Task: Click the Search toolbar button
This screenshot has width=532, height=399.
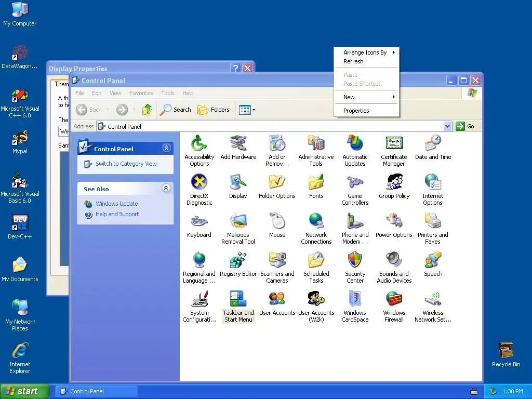Action: pos(175,110)
